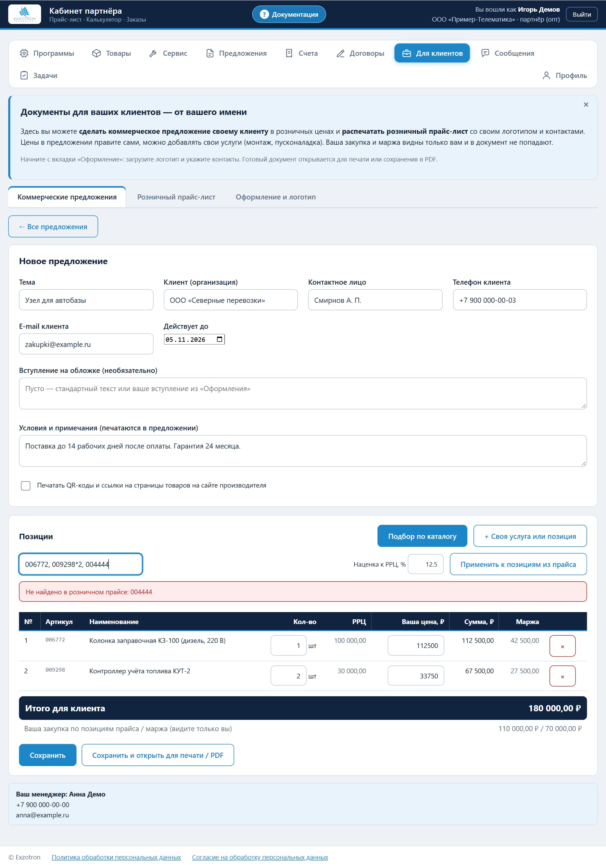Open the calendar picker for Действует до

(x=219, y=339)
